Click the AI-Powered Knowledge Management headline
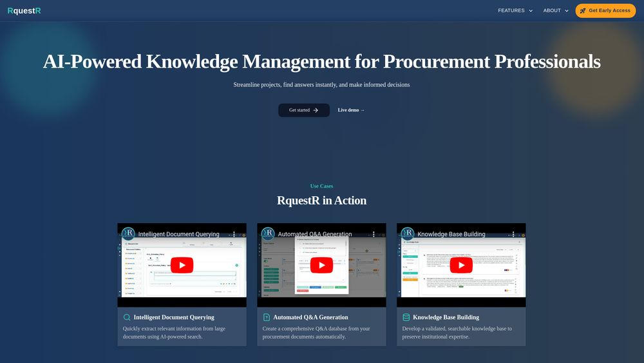 [321, 62]
